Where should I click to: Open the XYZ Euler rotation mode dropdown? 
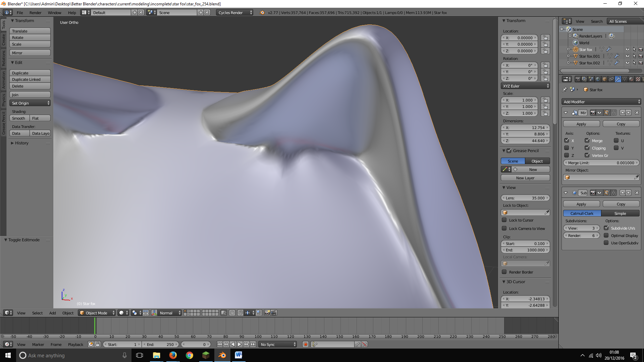coord(526,86)
